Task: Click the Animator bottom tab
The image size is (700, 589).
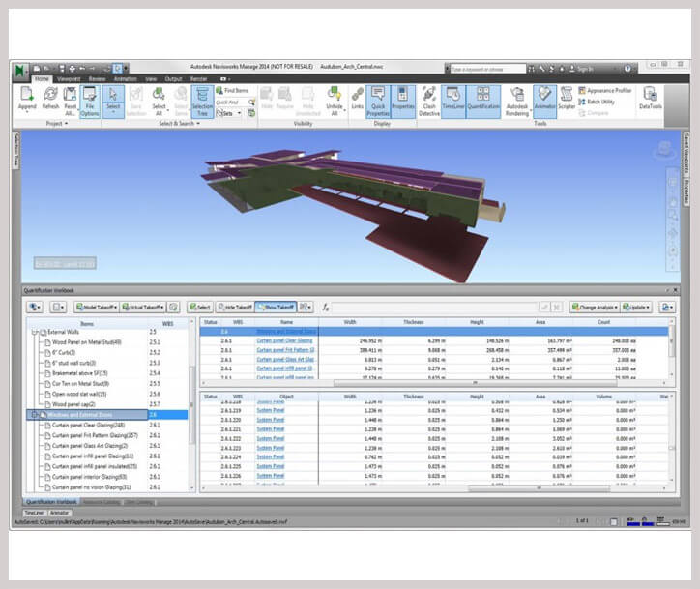Action: click(x=59, y=513)
